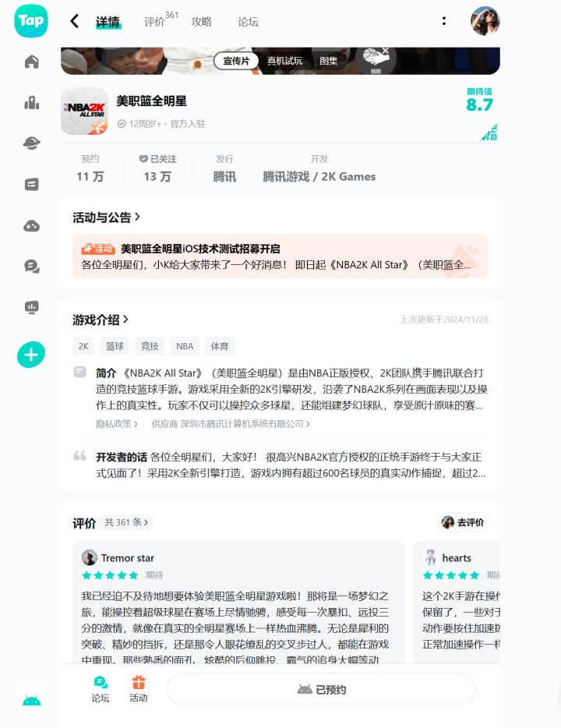Open the gift 活动 icon at bottom
Screen dimensions: 561x728
coord(138,690)
